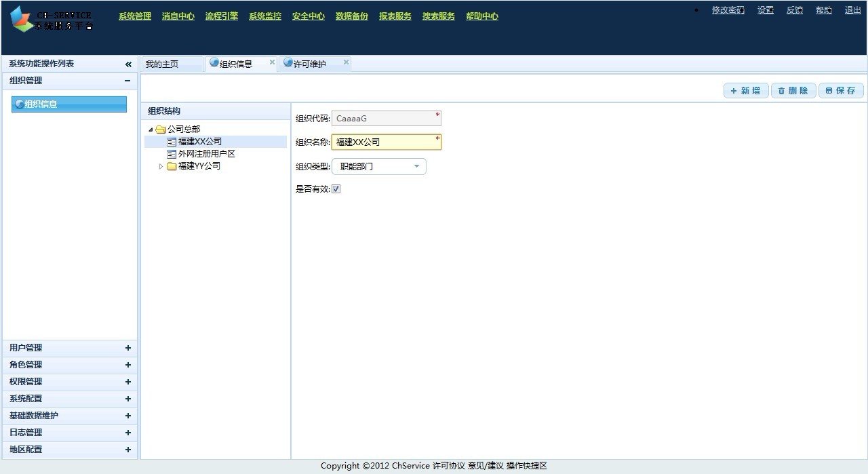Image resolution: width=868 pixels, height=474 pixels.
Task: Click the CH-Service logo icon
Action: [x=22, y=19]
